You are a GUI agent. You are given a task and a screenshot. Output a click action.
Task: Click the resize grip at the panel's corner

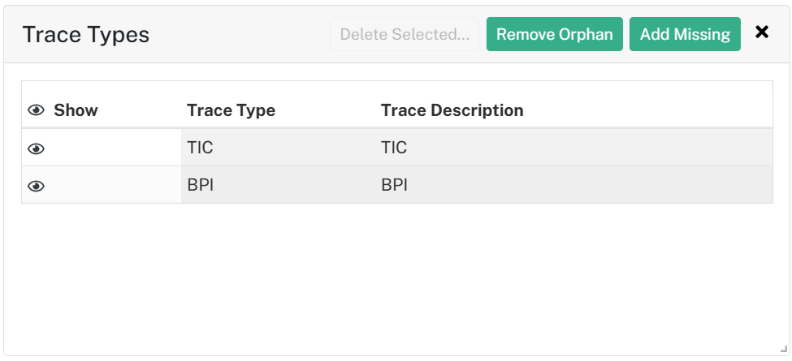pyautogui.click(x=783, y=348)
